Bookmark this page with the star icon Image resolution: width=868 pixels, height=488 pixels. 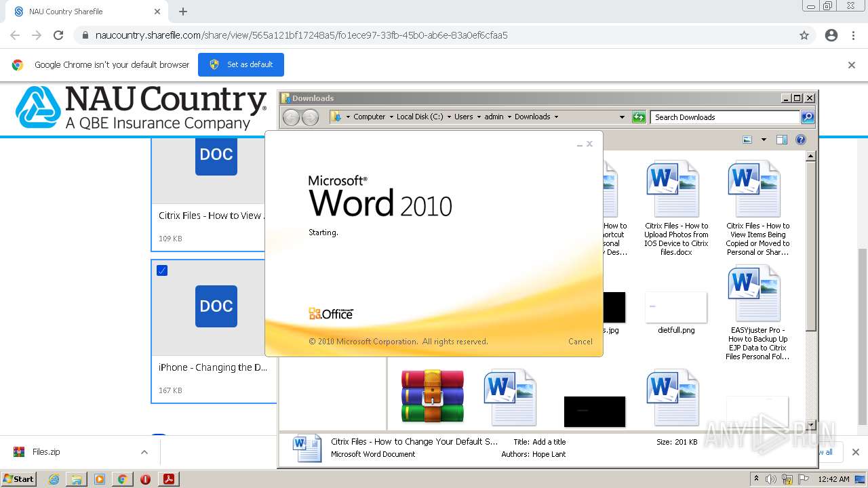804,35
